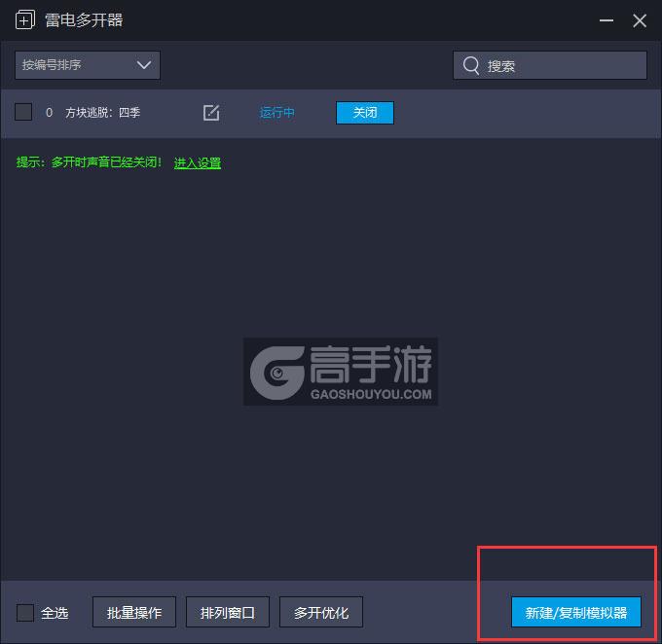The height and width of the screenshot is (644, 662).
Task: Click the index number 0
Action: tap(49, 113)
